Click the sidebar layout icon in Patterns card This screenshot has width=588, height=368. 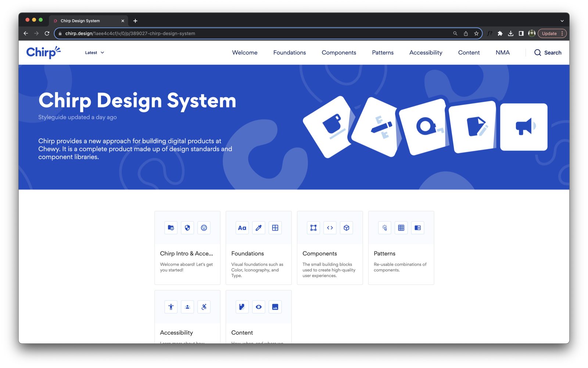418,228
